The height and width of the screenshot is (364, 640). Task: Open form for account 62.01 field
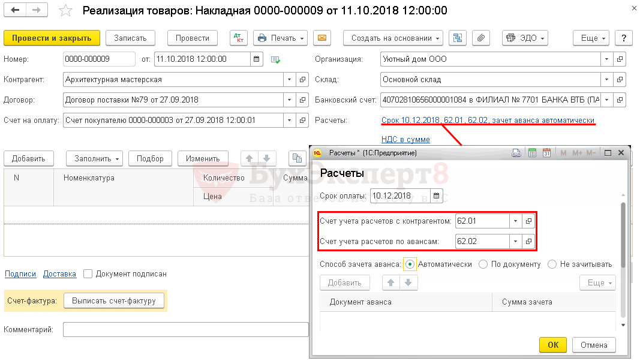pyautogui.click(x=528, y=221)
